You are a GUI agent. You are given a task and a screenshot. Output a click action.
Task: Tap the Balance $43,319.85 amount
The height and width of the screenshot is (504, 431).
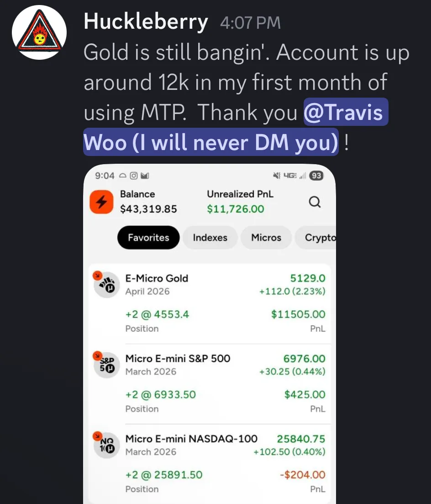click(x=148, y=209)
